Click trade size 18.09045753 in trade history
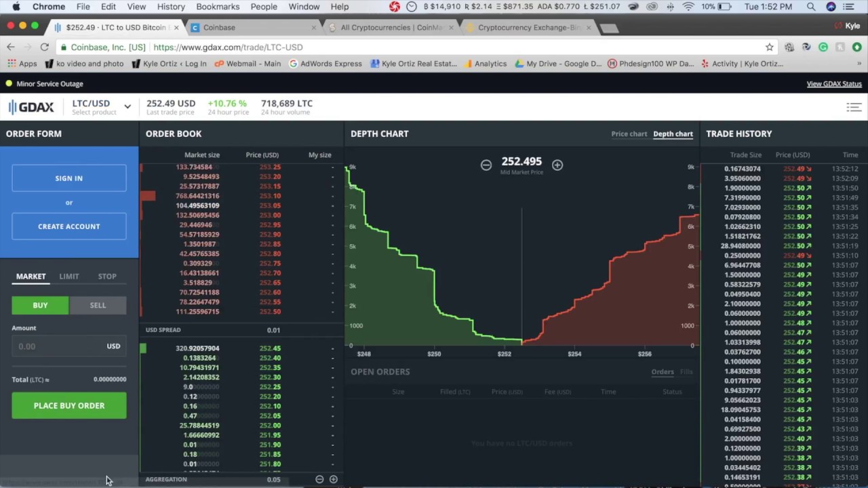 coord(741,410)
